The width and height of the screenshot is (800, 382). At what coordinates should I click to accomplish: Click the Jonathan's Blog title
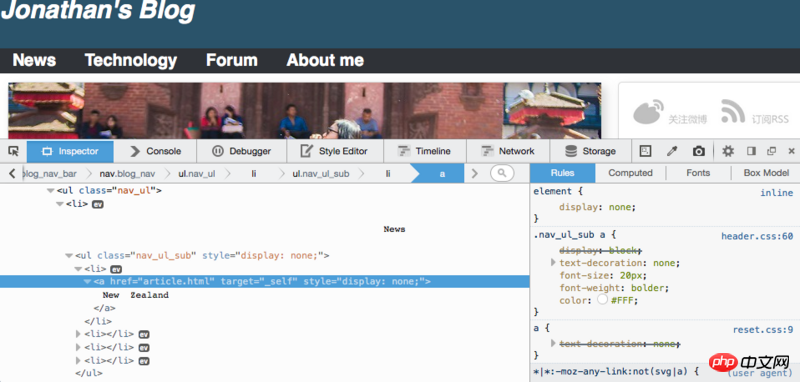(x=98, y=10)
